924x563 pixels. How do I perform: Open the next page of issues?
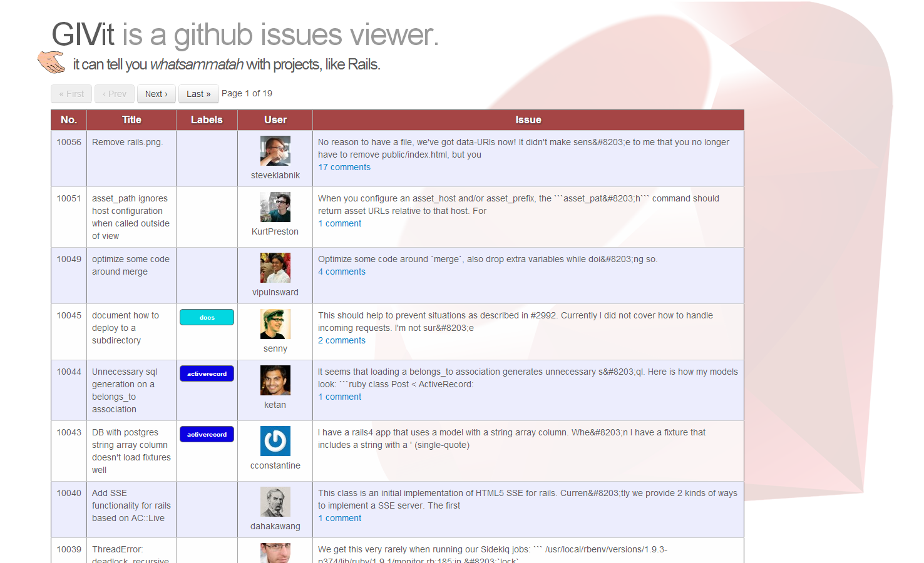point(156,93)
